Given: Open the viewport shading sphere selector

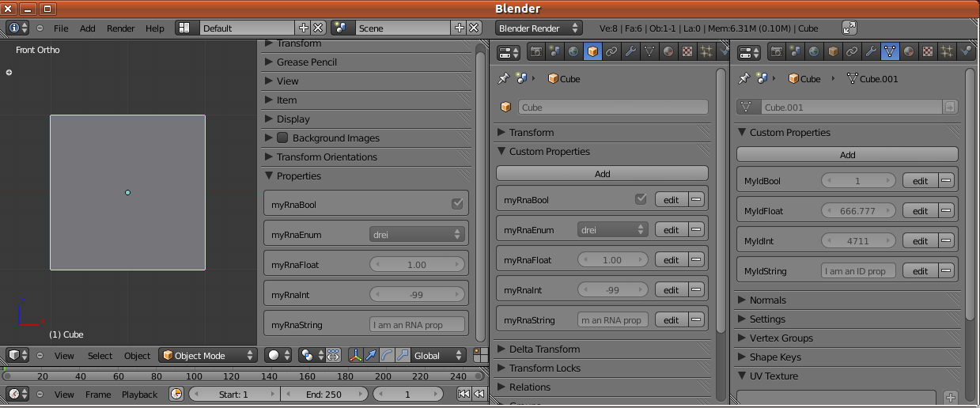Looking at the screenshot, I should pos(278,355).
